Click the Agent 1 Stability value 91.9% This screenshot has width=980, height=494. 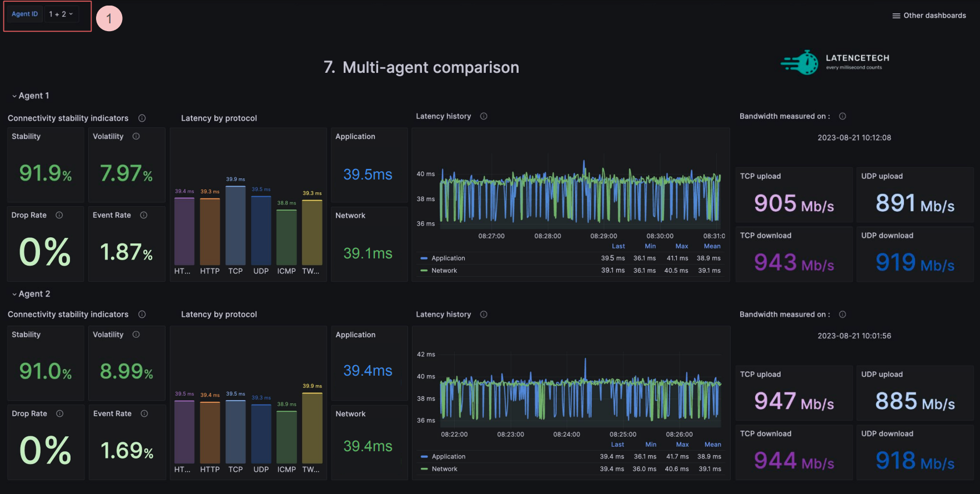(x=46, y=173)
